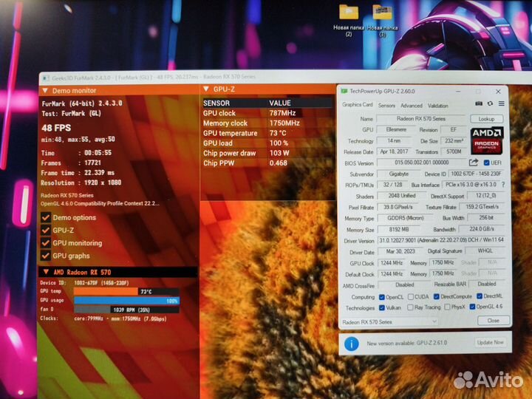Click the GPU-Z screenshot camera icon
This screenshot has width=532, height=399.
479,104
